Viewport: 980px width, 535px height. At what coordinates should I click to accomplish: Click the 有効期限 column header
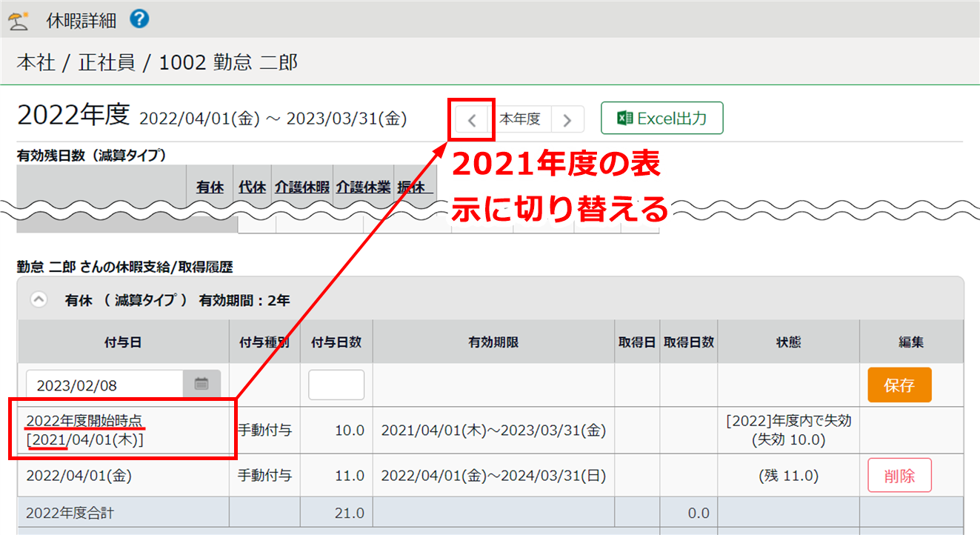(x=493, y=342)
